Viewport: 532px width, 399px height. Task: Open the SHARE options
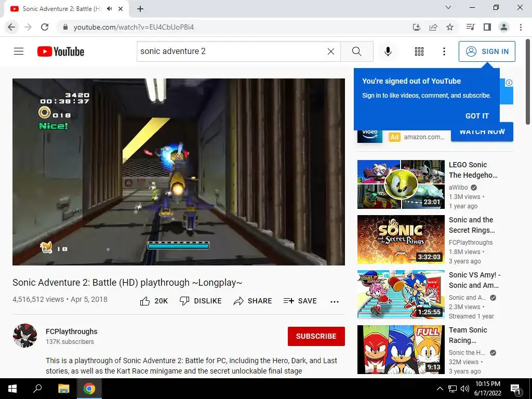pyautogui.click(x=253, y=301)
